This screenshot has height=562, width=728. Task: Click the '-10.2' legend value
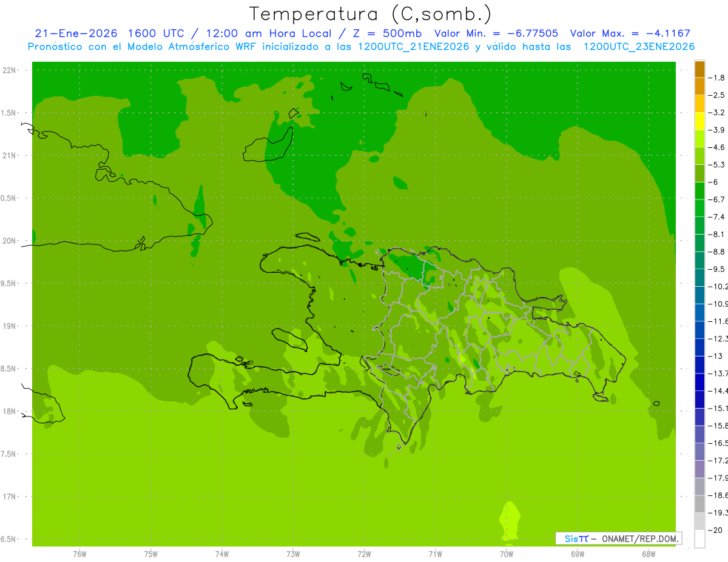tap(718, 286)
